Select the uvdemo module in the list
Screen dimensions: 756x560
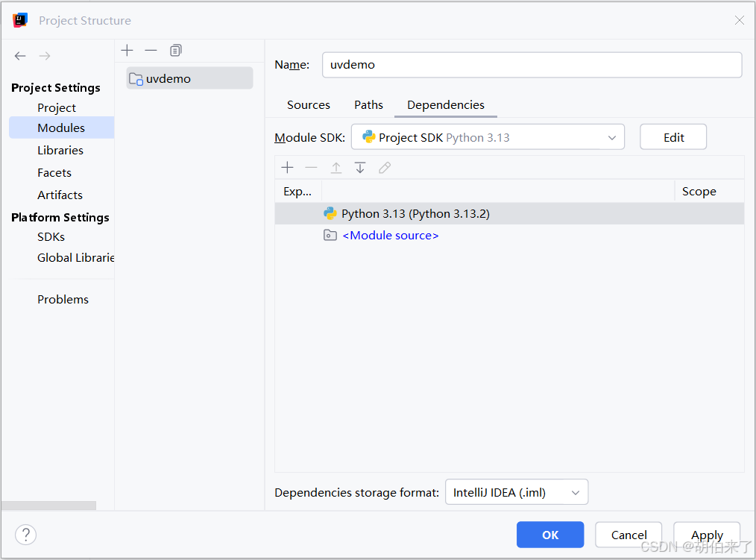[x=189, y=78]
